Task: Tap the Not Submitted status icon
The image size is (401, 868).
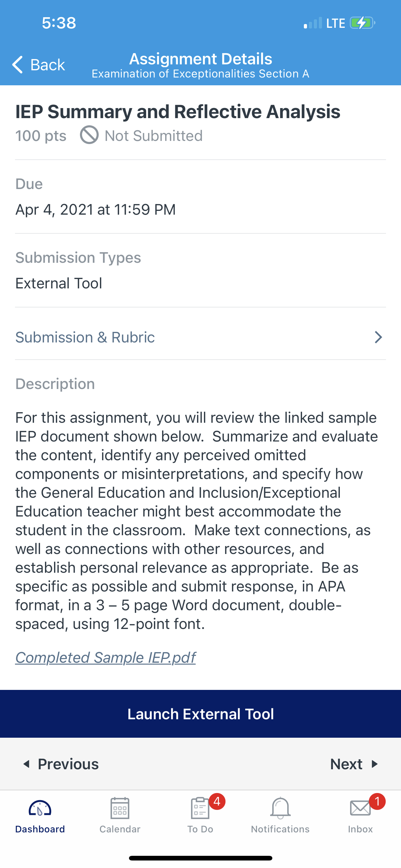Action: click(89, 135)
